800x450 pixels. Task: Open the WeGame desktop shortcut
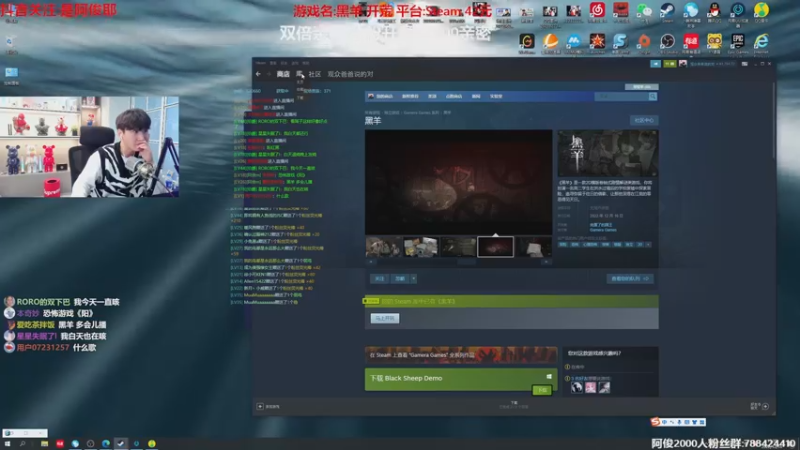[527, 41]
